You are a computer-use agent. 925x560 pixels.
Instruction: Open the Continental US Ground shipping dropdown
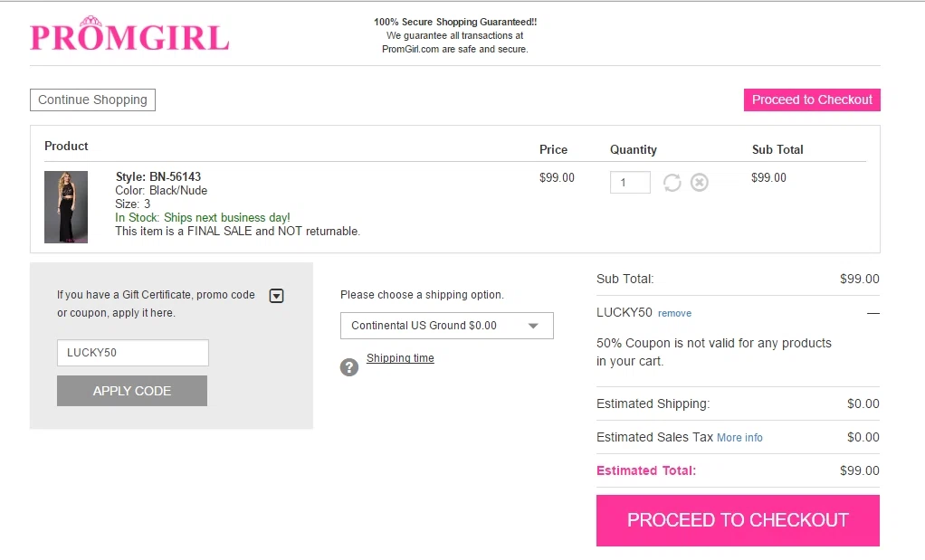tap(446, 326)
